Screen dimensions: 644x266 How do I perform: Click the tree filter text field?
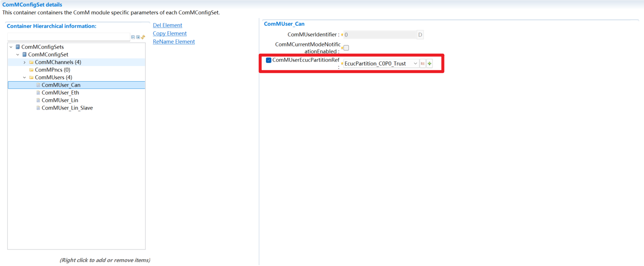tap(69, 37)
